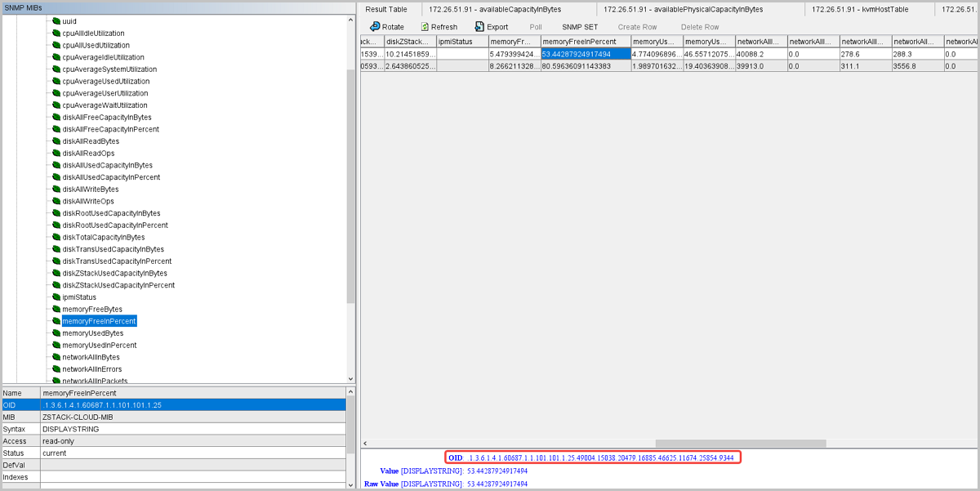Switch to the Result Table tab
Image resolution: width=980 pixels, height=491 pixels.
386,9
